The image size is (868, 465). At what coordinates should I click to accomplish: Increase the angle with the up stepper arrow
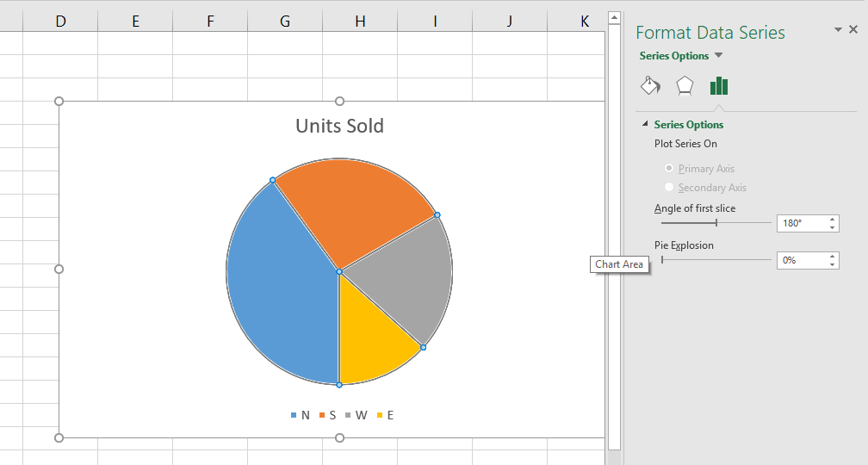coord(833,220)
